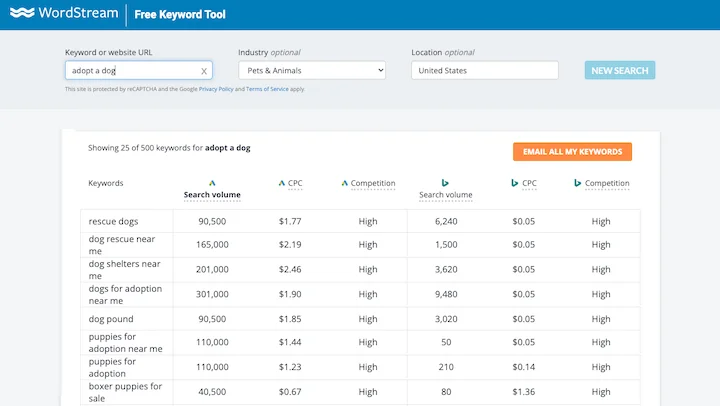Click the Location field showing United States

tap(484, 71)
